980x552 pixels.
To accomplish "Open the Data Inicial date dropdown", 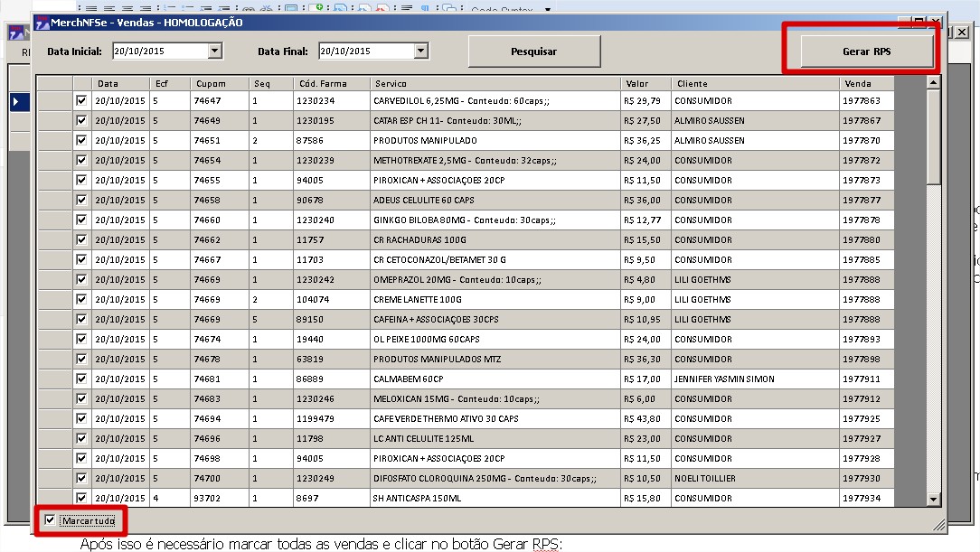I will pos(214,51).
